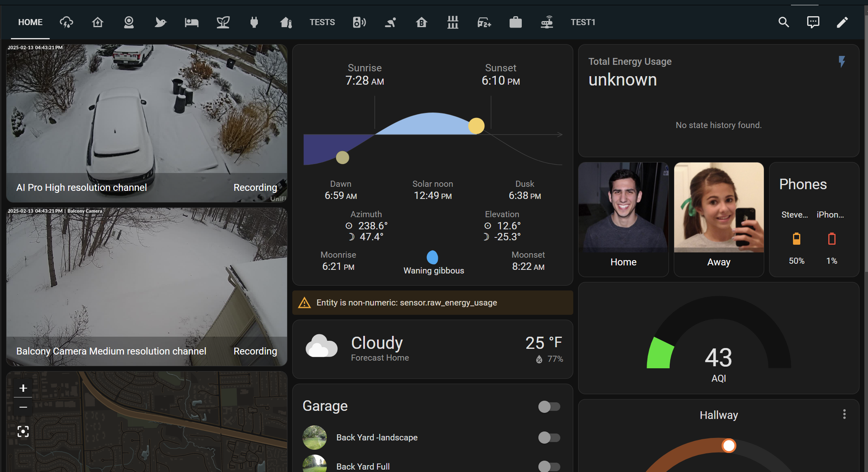
Task: Toggle the Garage group switch
Action: click(549, 406)
